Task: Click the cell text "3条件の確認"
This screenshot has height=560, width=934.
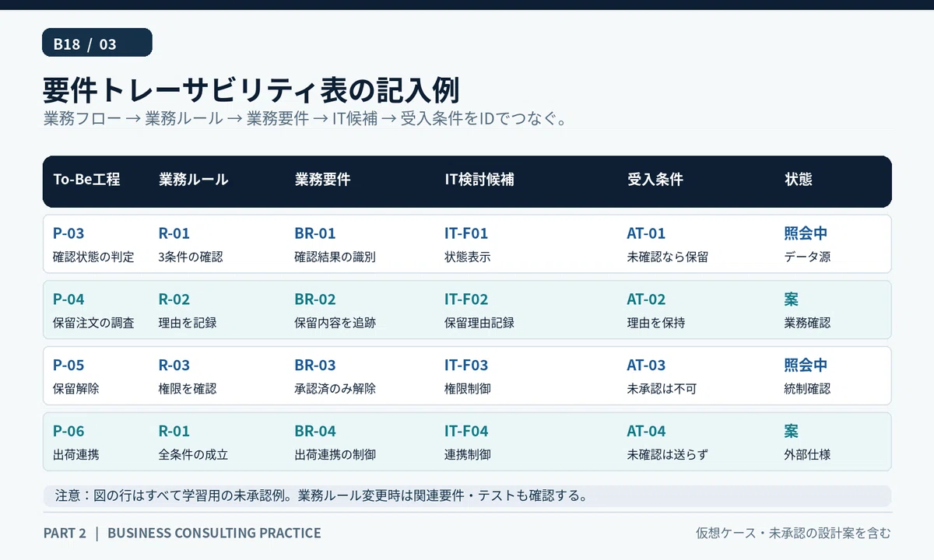Action: pyautogui.click(x=191, y=257)
